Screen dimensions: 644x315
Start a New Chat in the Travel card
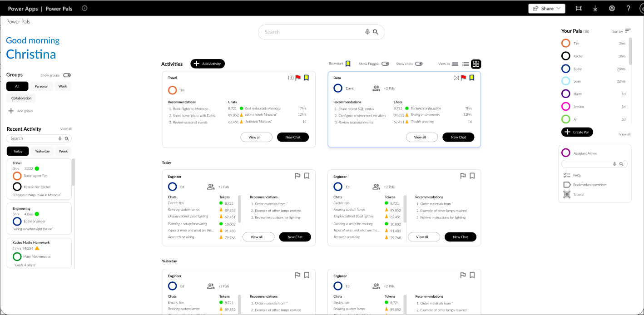click(293, 137)
